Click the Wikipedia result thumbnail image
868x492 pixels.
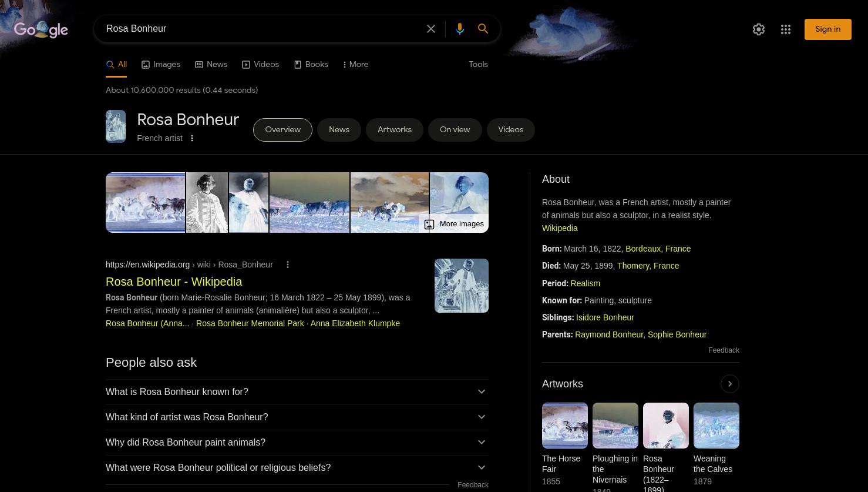(x=462, y=286)
